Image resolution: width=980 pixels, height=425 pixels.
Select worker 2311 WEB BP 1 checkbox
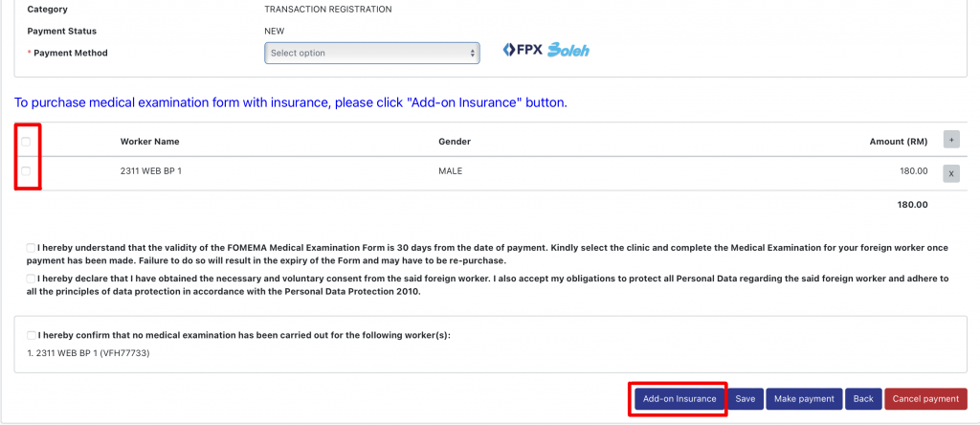tap(27, 171)
